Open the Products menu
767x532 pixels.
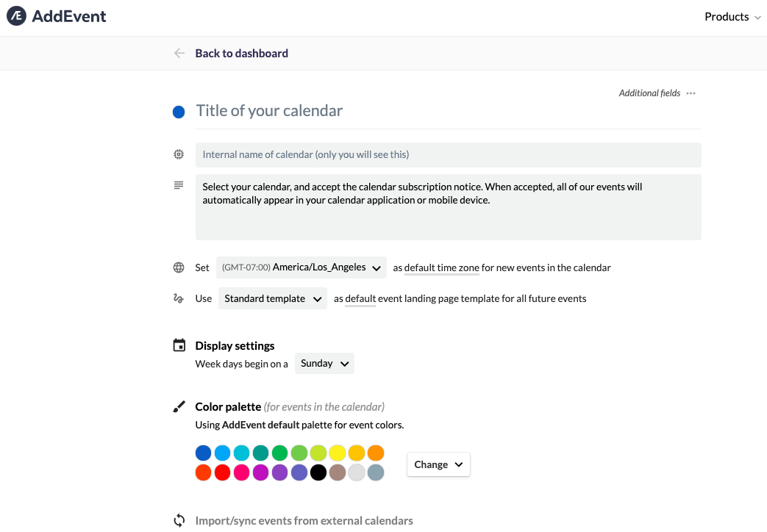(x=732, y=16)
